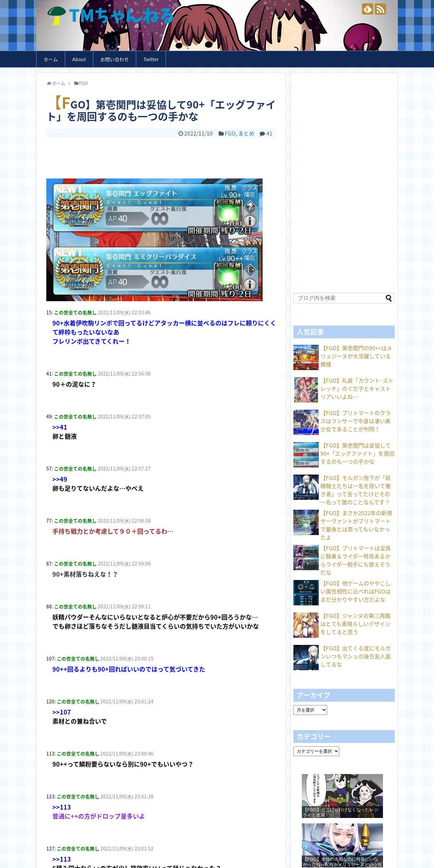Open the 月を選択 archive dropdown

click(x=310, y=710)
